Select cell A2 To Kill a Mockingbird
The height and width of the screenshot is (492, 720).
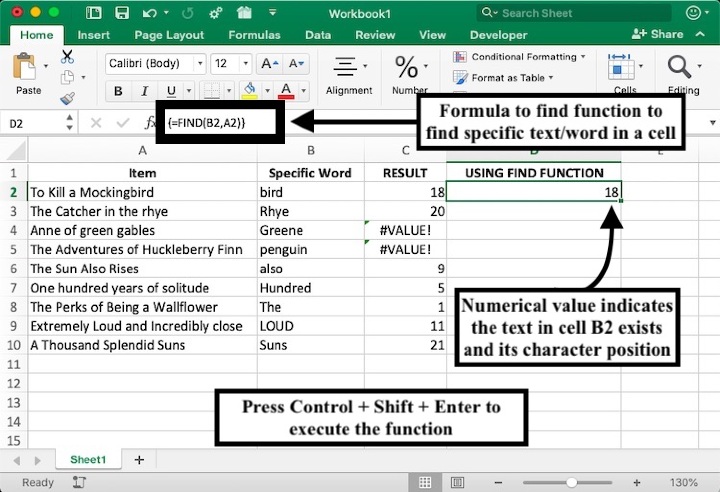pos(143,192)
